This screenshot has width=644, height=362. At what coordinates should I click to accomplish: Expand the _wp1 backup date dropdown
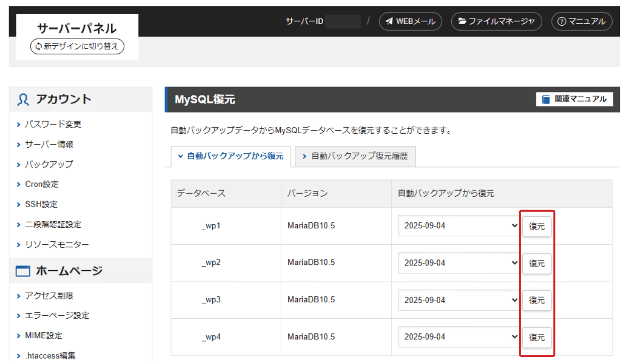click(458, 226)
